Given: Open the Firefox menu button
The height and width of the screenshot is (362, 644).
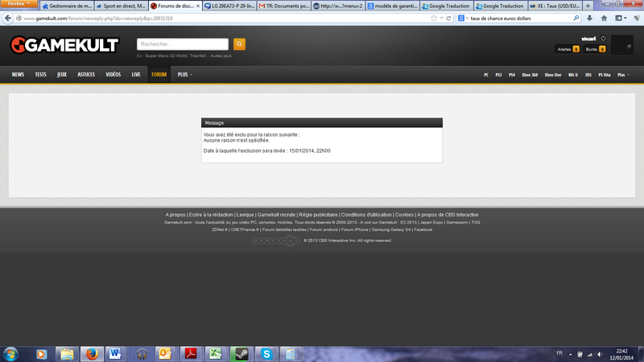Looking at the screenshot, I should pyautogui.click(x=19, y=5).
